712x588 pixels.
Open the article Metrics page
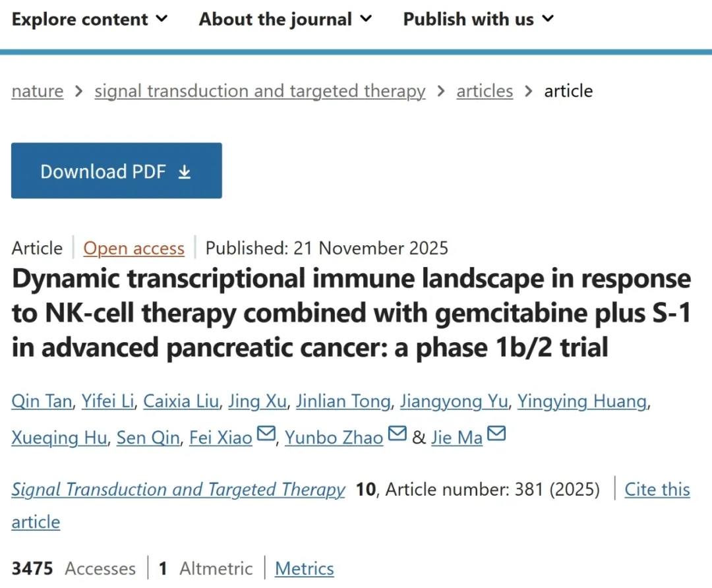tap(304, 568)
